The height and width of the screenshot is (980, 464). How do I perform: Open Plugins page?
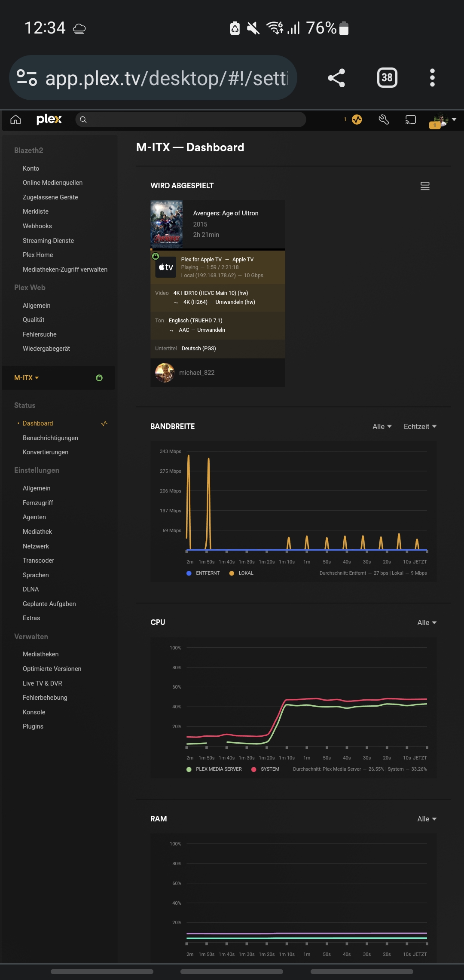(33, 726)
